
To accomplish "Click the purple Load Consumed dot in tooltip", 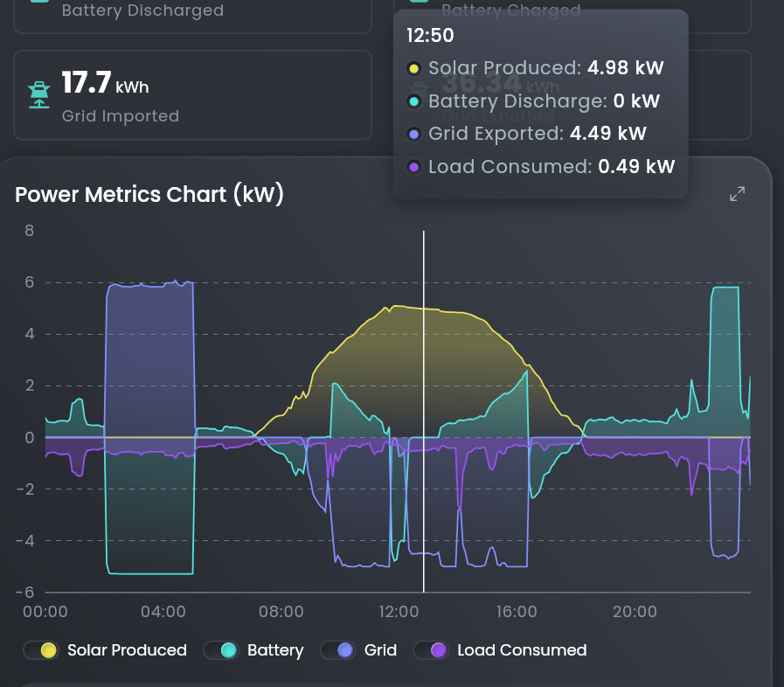I will coord(413,167).
